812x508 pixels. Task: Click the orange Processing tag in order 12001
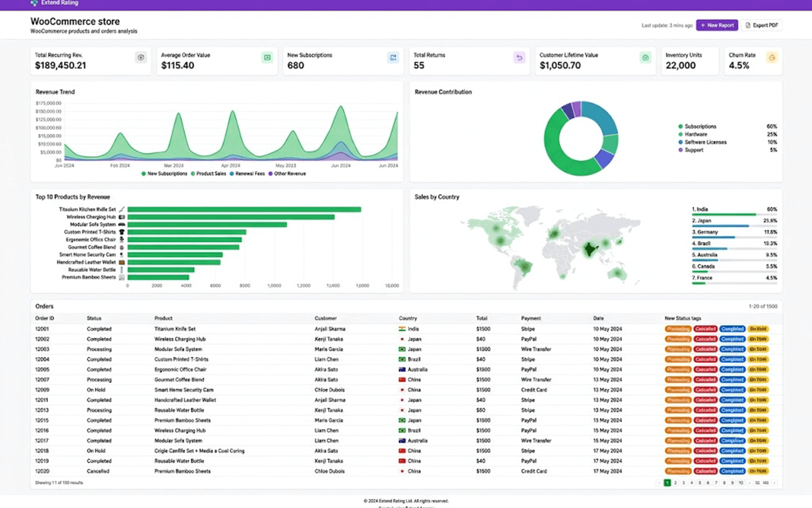pyautogui.click(x=678, y=329)
